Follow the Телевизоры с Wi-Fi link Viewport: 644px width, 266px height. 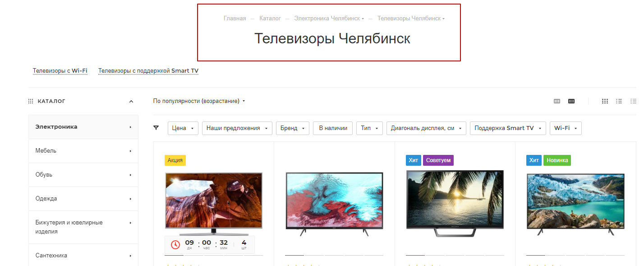(x=60, y=71)
